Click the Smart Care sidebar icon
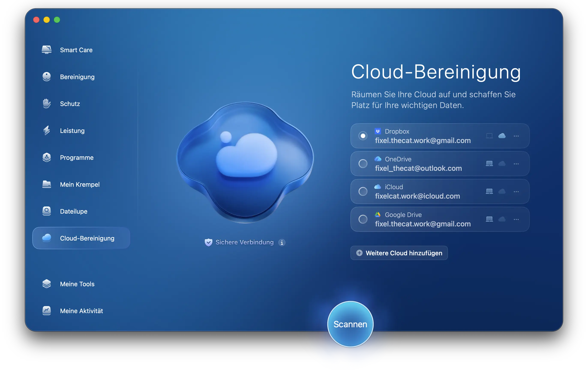Image resolution: width=588 pixels, height=373 pixels. click(46, 50)
